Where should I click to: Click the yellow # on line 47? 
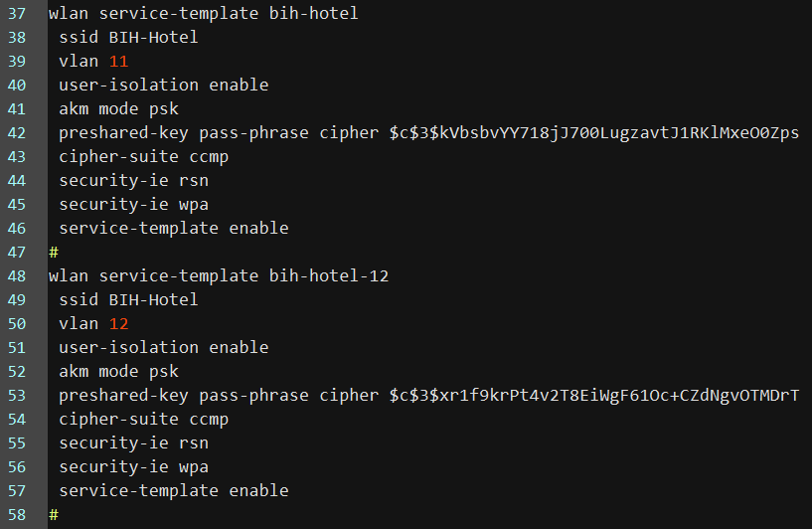[54, 253]
